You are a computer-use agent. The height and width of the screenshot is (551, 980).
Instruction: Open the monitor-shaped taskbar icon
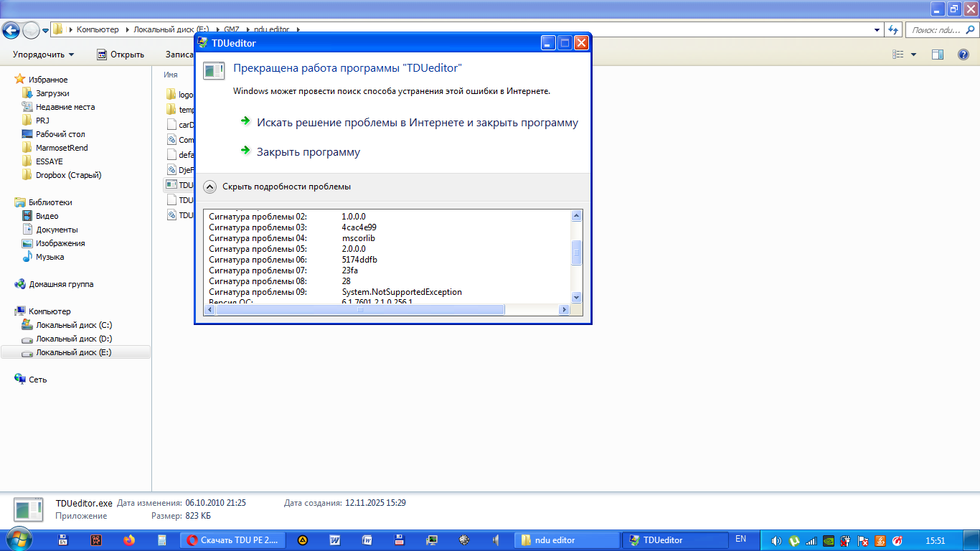pos(432,540)
